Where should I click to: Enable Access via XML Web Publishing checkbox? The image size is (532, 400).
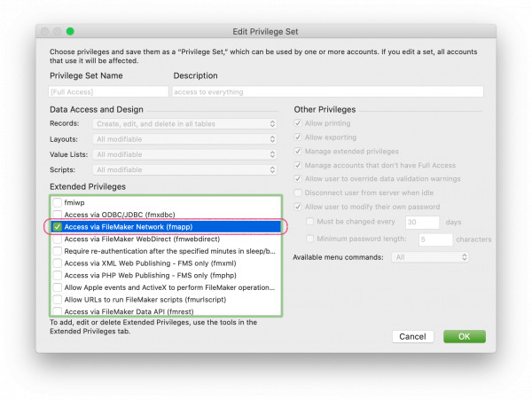pos(58,263)
